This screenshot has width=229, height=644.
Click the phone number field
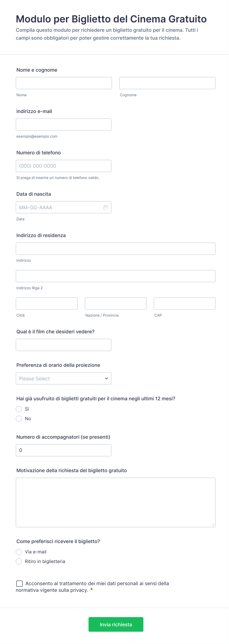pos(64,166)
